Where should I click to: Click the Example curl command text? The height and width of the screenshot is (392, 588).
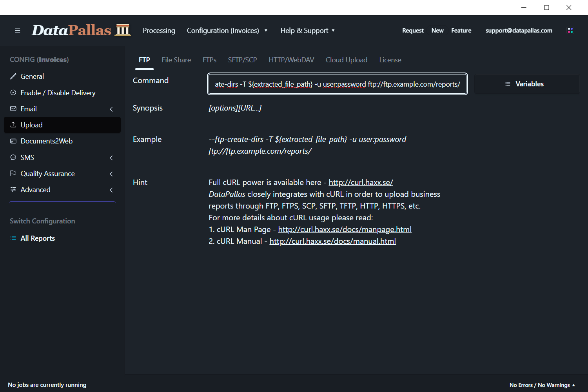(x=307, y=145)
